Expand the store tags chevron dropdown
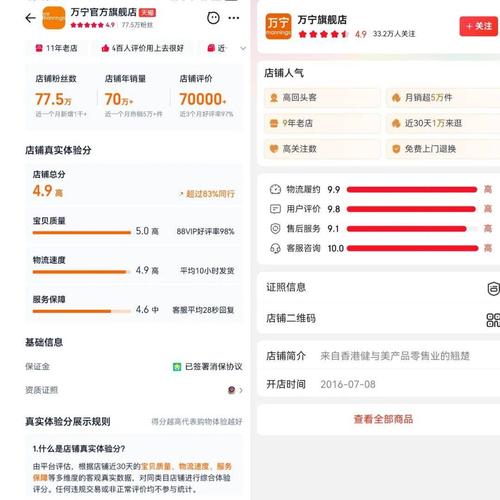Image resolution: width=500 pixels, height=500 pixels. 243,48
